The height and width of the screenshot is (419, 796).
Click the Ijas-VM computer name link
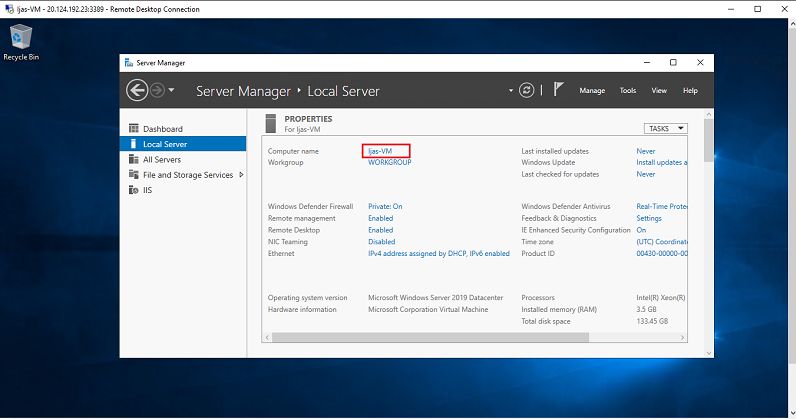pos(380,151)
